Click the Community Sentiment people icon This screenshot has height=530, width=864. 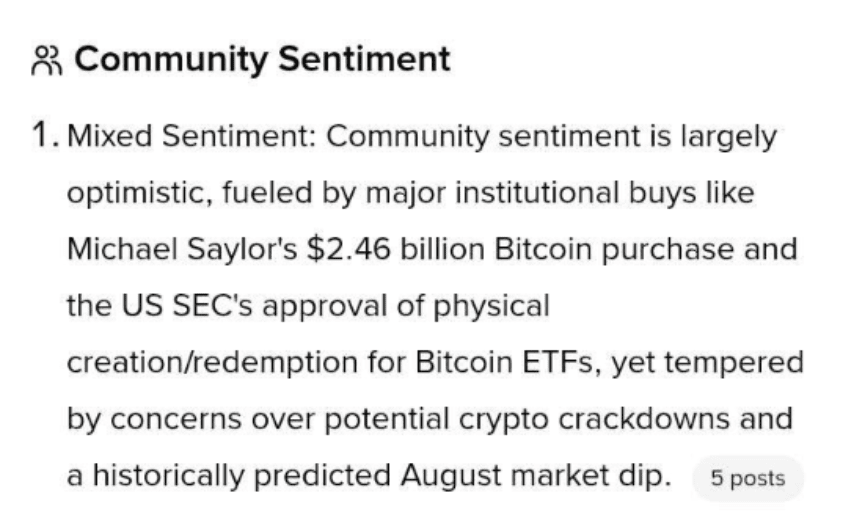(47, 61)
